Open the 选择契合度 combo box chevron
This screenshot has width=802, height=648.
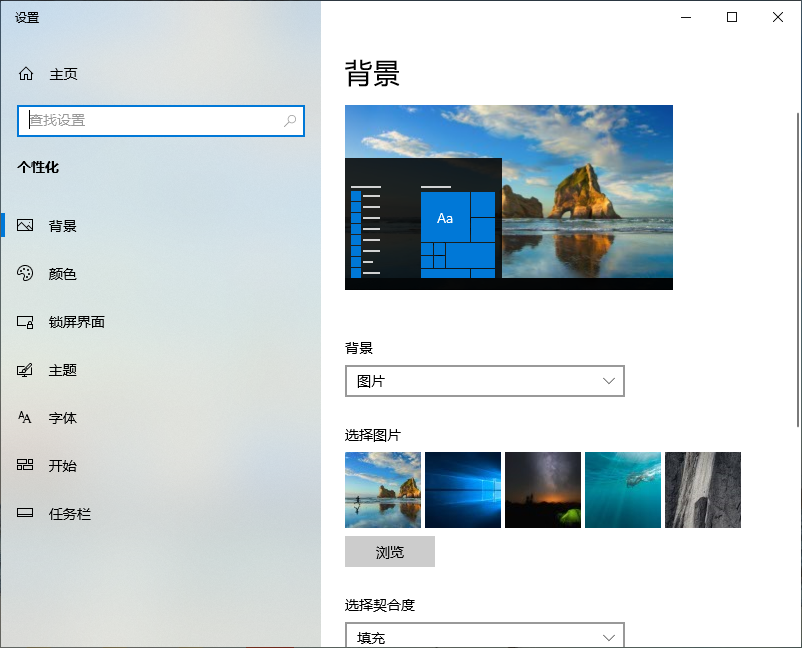tap(609, 635)
